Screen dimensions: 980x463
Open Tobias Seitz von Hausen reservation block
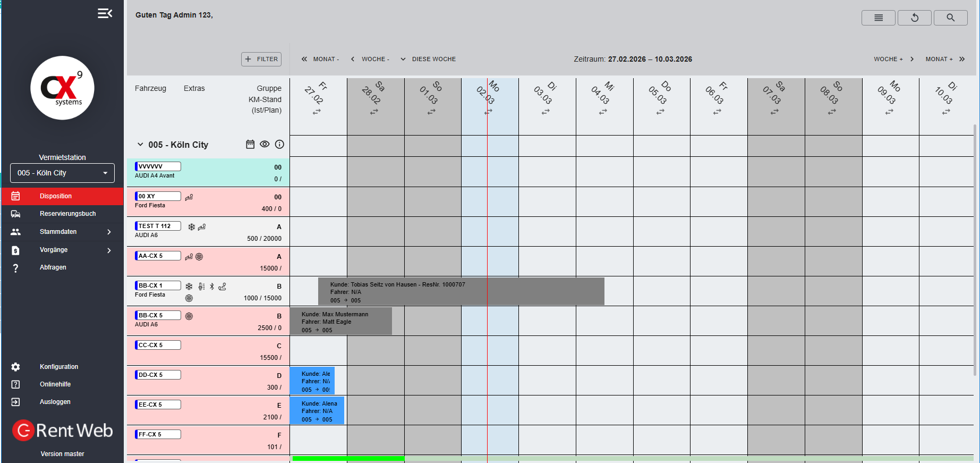(x=461, y=292)
